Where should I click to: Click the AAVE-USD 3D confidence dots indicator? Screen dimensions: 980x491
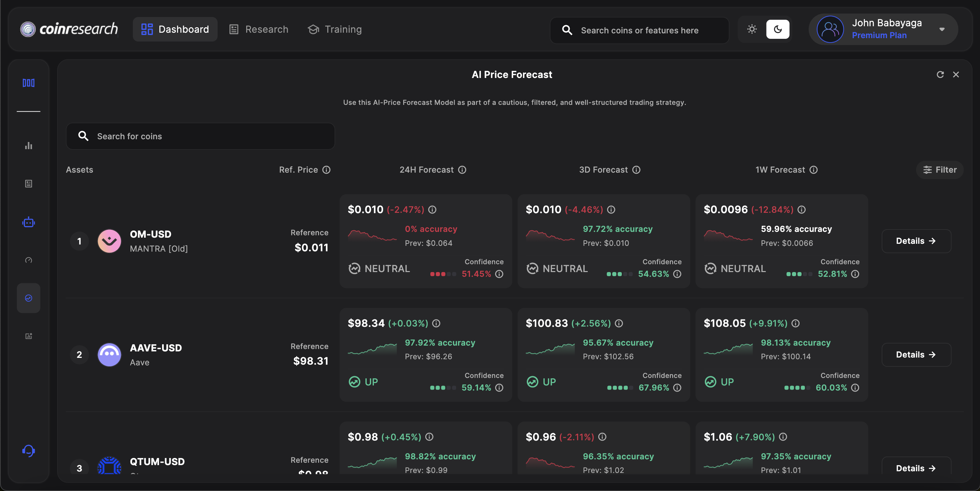pos(620,388)
